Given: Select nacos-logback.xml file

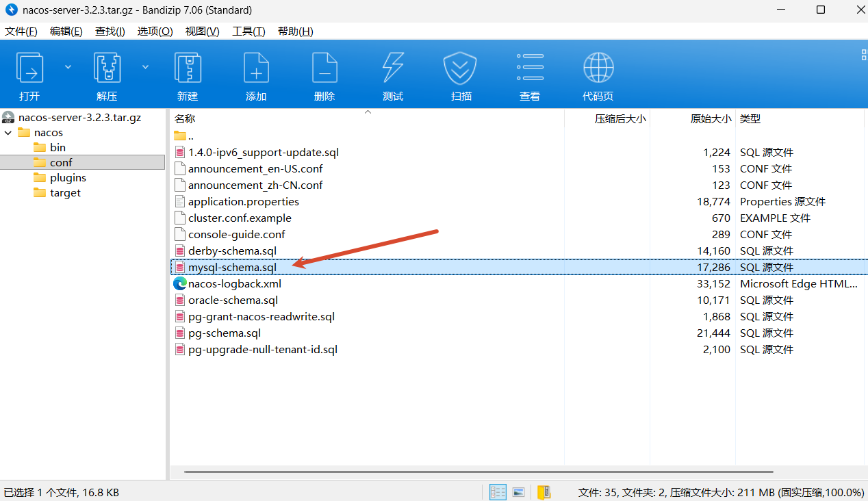Looking at the screenshot, I should coord(234,283).
